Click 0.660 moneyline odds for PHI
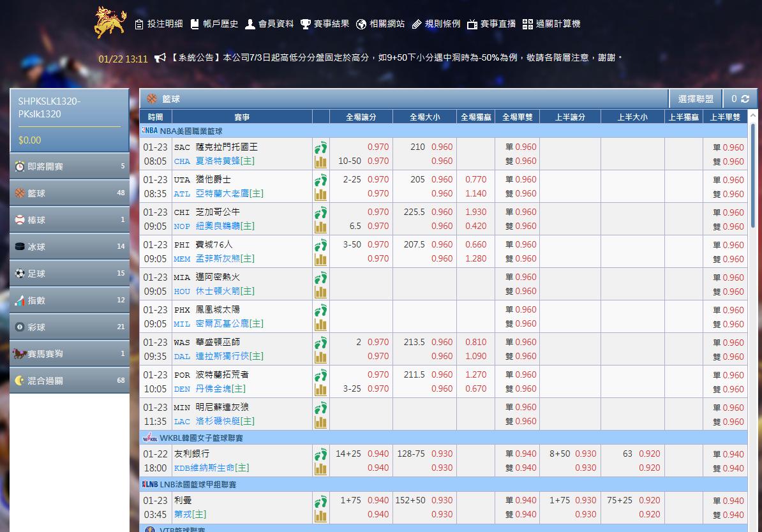 pos(475,244)
